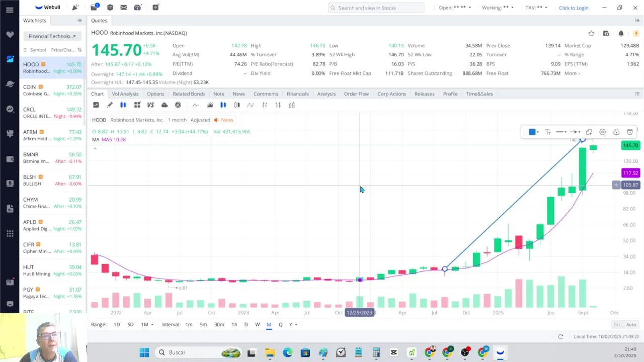The width and height of the screenshot is (644, 362).
Task: Expand the Financial Technology watchlist dropdown
Action: (52, 36)
